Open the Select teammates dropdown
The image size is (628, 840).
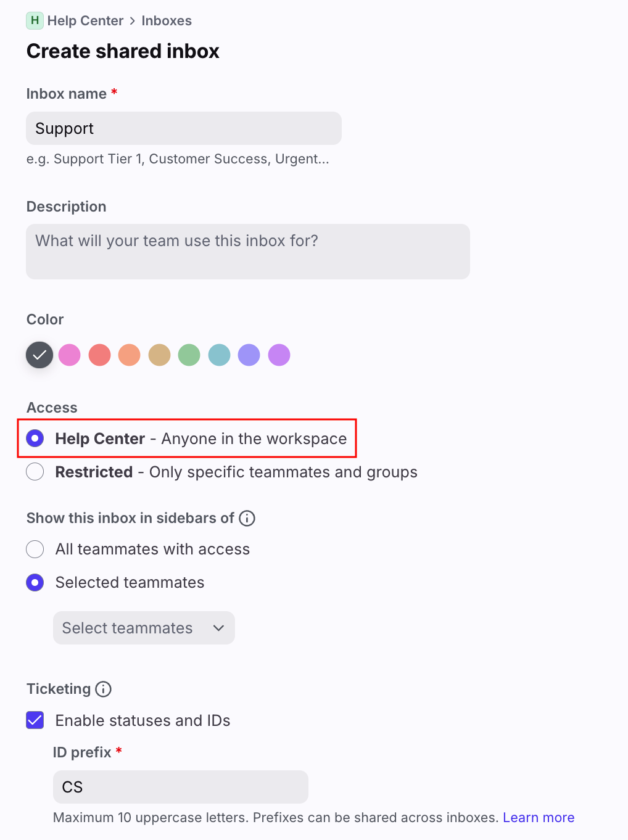click(x=144, y=628)
